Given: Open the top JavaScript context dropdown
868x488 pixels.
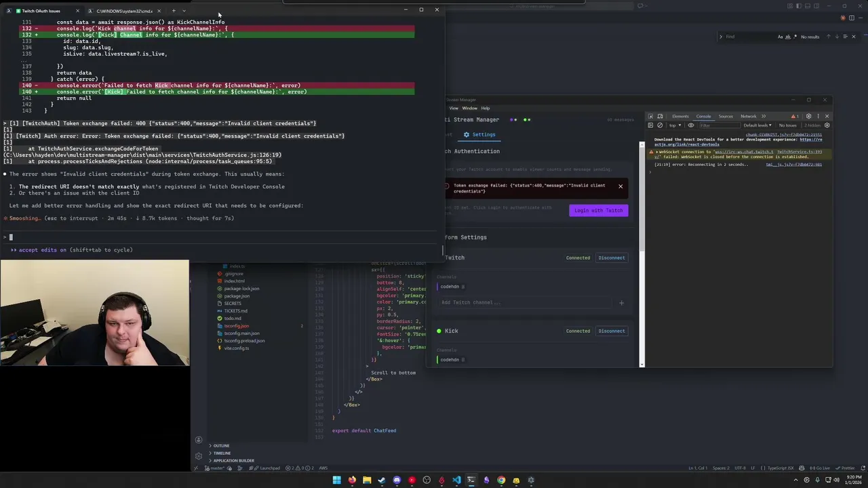Looking at the screenshot, I should point(675,125).
